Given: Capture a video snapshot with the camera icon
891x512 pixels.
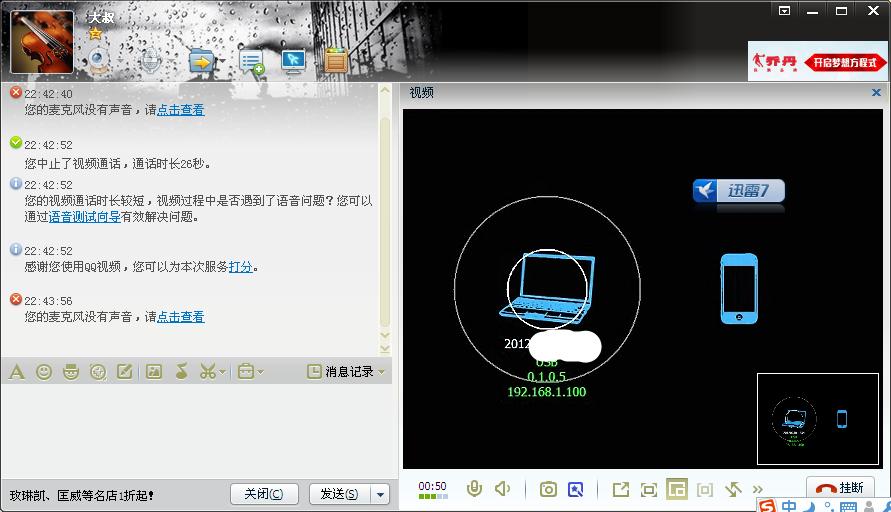Looking at the screenshot, I should pos(548,489).
